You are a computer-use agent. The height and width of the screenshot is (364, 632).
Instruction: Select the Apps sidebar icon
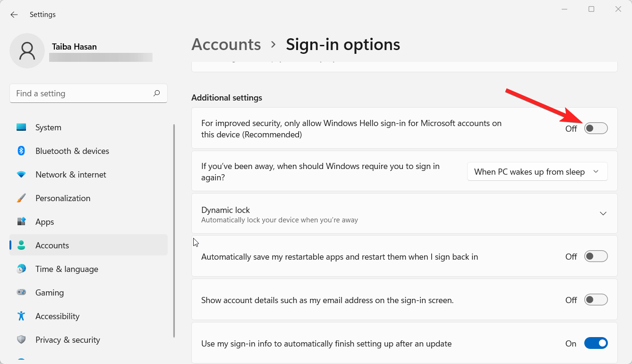click(21, 221)
